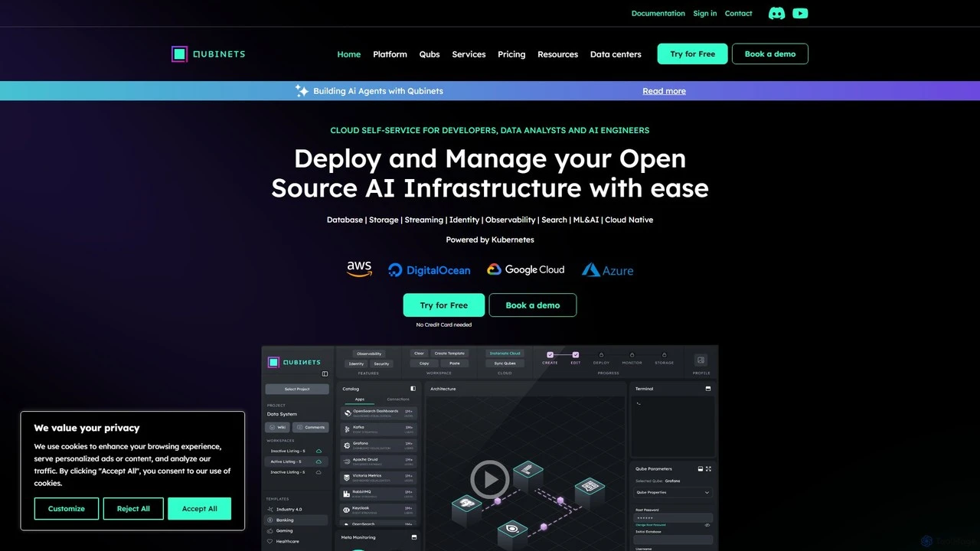Play the product demo video
Image resolution: width=980 pixels, height=551 pixels.
490,480
